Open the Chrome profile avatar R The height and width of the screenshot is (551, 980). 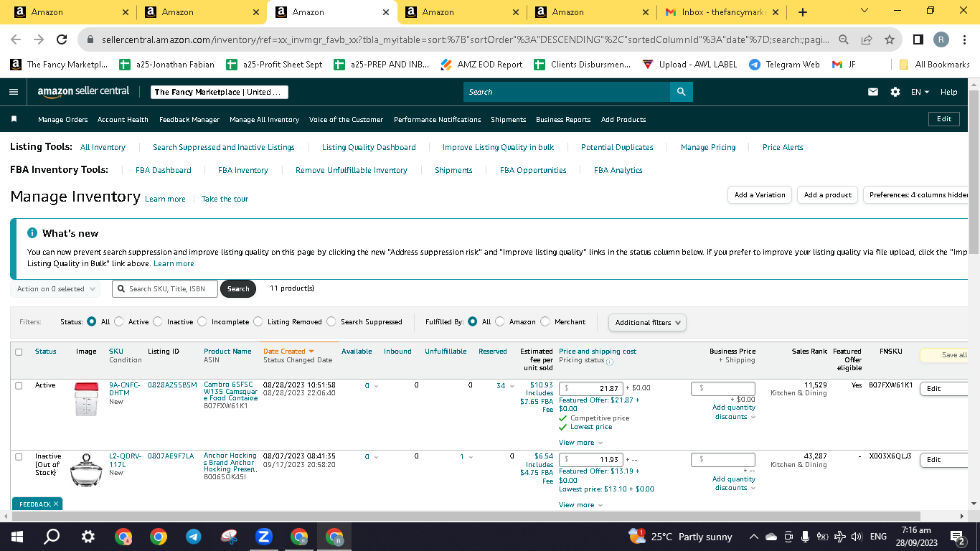(x=941, y=40)
